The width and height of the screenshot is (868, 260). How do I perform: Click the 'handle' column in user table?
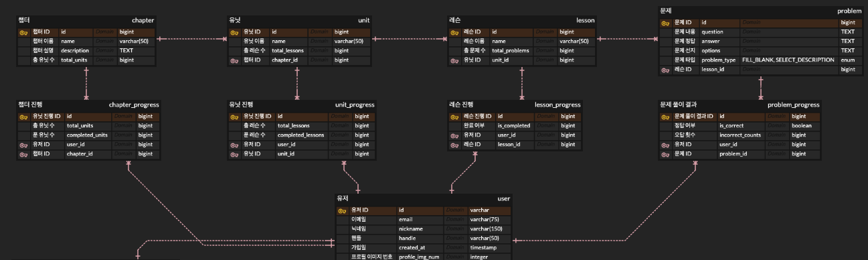click(x=407, y=239)
